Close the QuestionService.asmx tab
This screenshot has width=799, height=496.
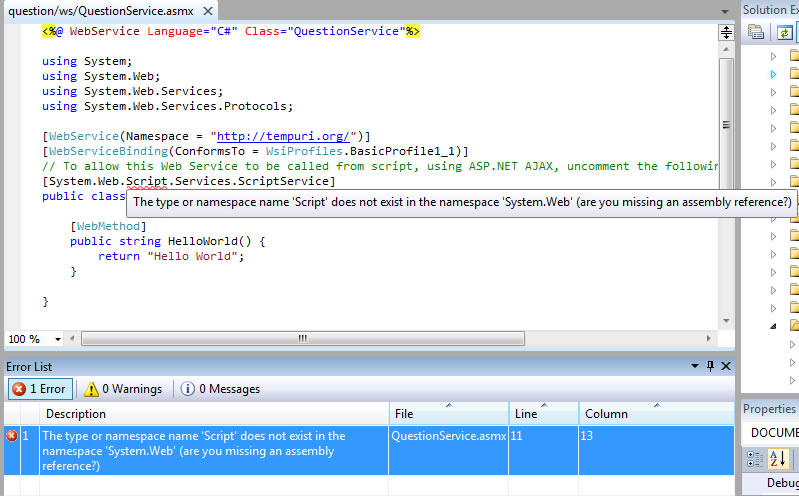click(208, 11)
